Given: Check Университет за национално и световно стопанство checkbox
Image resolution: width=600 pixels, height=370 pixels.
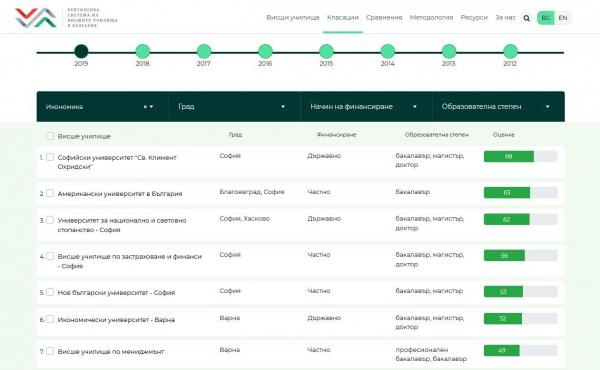Looking at the screenshot, I should (50, 220).
